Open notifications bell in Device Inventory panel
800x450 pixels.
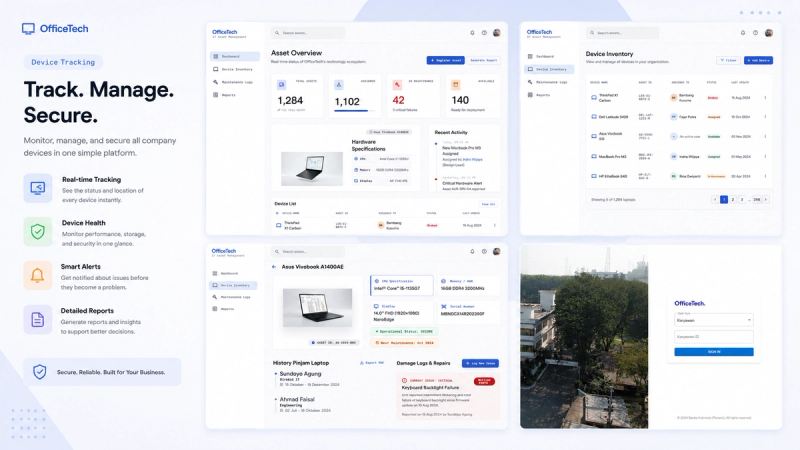point(743,33)
